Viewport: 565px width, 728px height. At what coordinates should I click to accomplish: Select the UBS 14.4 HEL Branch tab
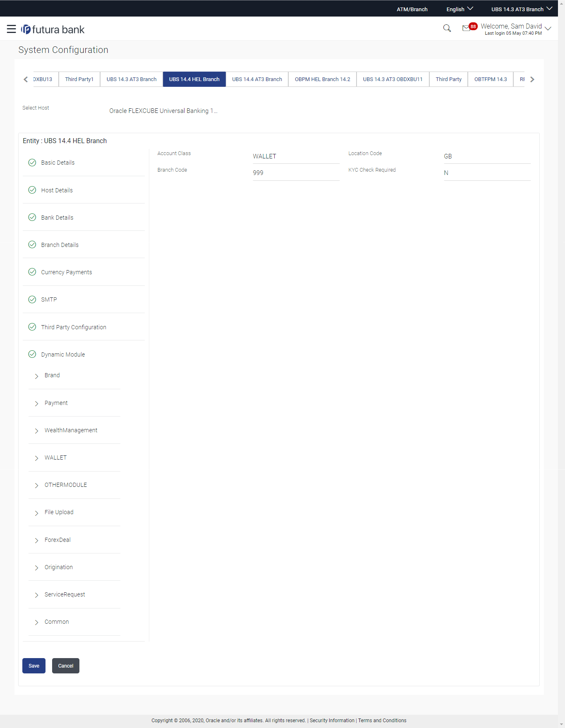tap(194, 79)
